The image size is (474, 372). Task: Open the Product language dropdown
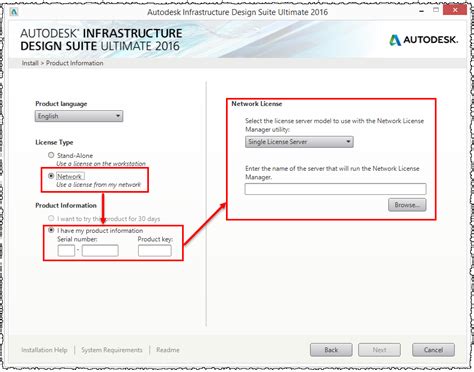click(x=79, y=116)
